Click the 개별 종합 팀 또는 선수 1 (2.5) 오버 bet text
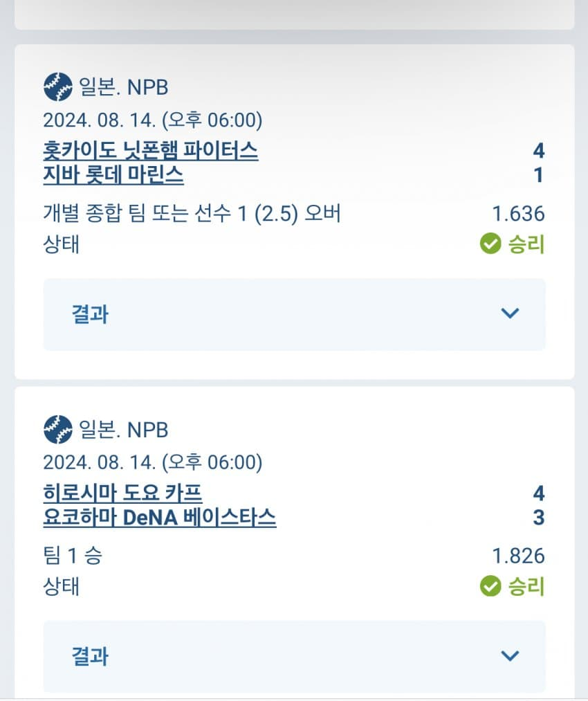 pos(192,214)
